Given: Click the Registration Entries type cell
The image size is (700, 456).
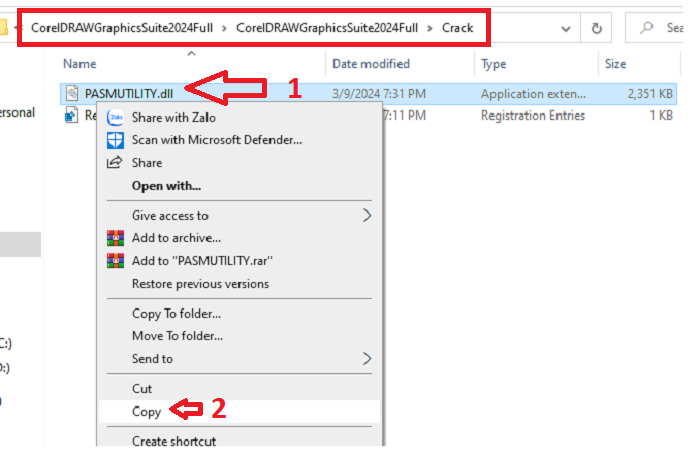Looking at the screenshot, I should click(533, 116).
